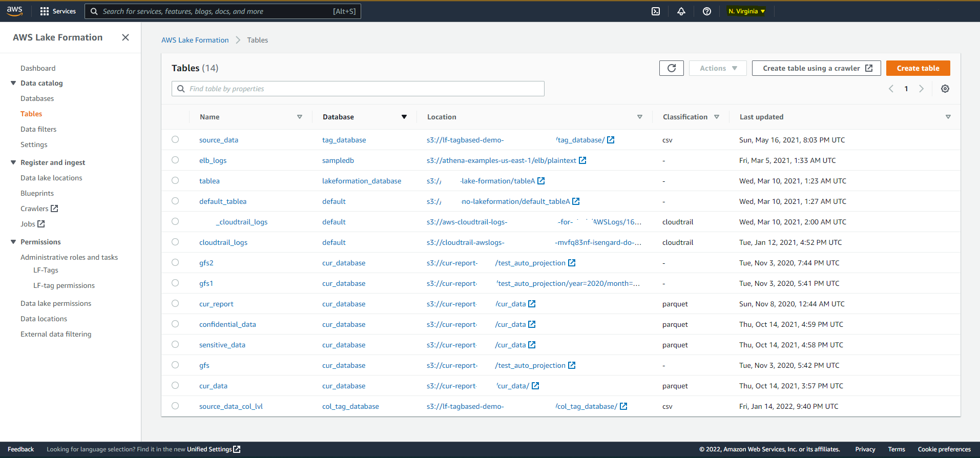
Task: Click the top AWS services search box
Action: (223, 11)
